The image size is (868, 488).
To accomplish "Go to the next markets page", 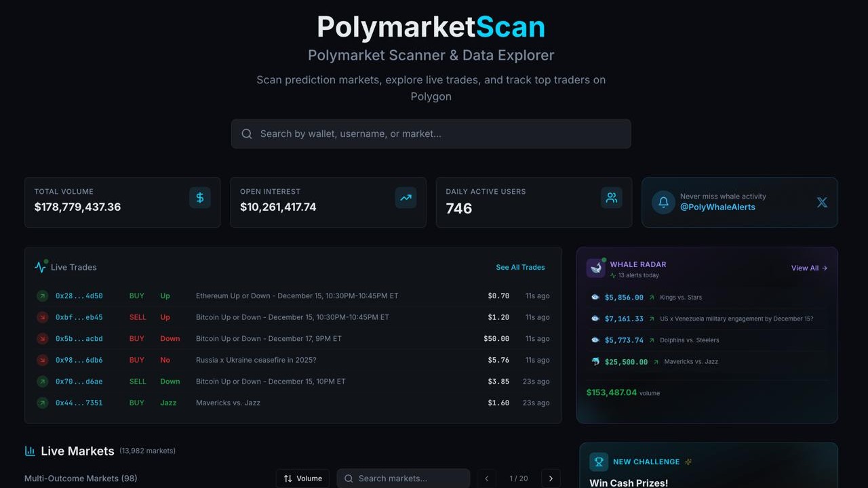I will pos(551,479).
